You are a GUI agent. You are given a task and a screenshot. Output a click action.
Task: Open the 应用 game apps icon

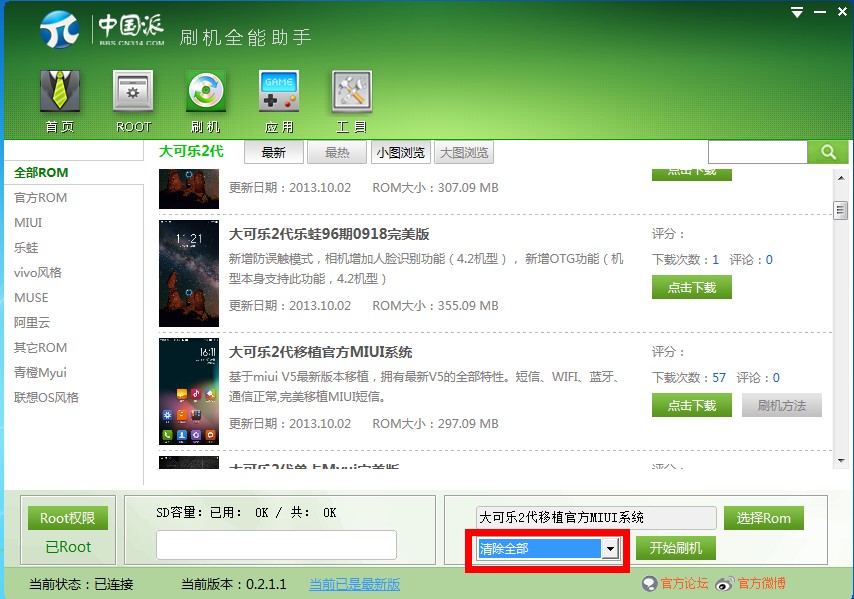[279, 102]
